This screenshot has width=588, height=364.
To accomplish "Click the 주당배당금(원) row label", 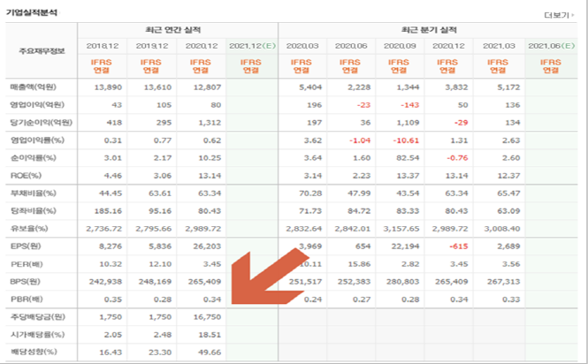I will pos(37,317).
